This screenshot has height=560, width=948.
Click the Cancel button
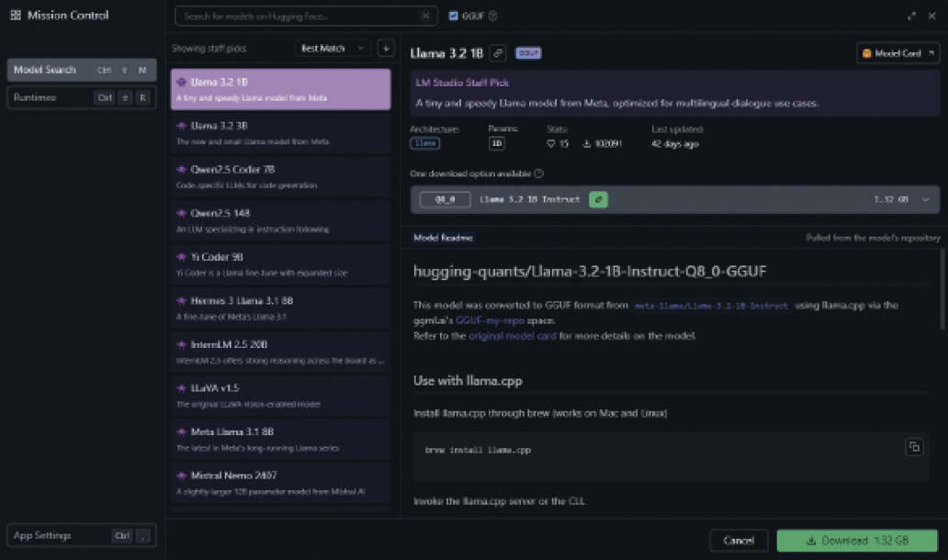739,541
